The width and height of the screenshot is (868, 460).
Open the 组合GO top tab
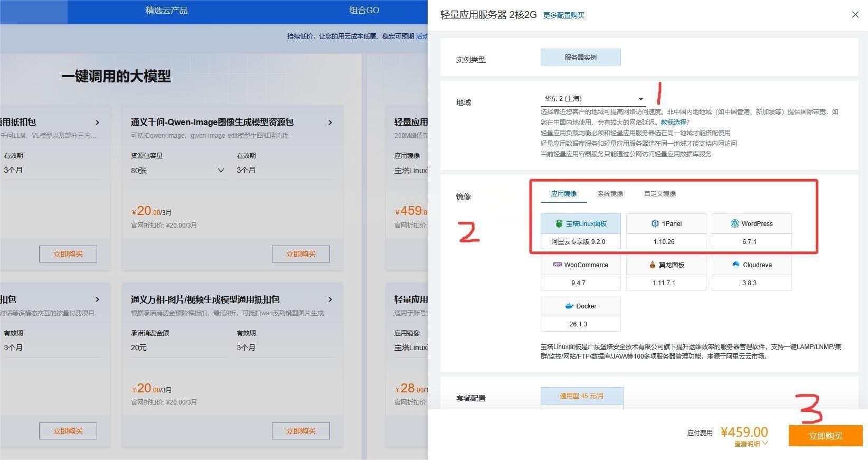pos(364,11)
